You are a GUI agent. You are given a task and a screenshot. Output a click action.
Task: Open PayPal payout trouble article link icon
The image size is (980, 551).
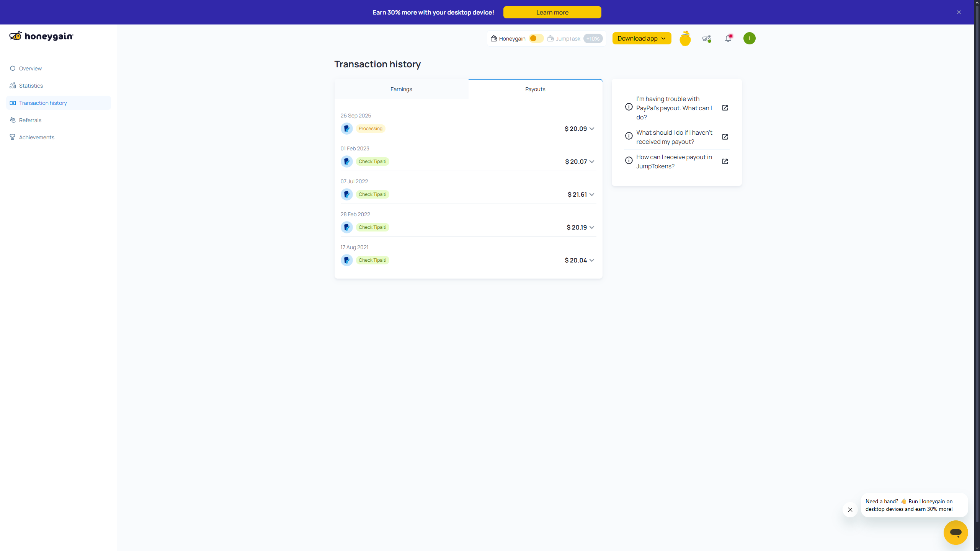[x=725, y=108]
